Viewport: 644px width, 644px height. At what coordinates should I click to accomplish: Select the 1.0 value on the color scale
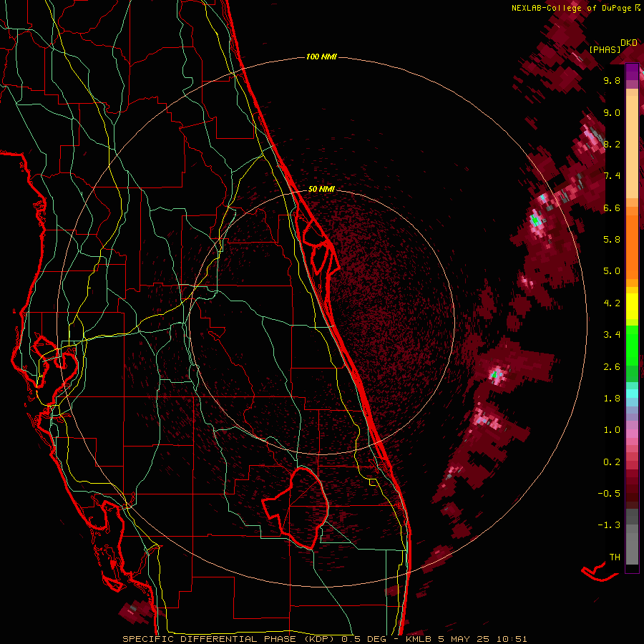[612, 429]
